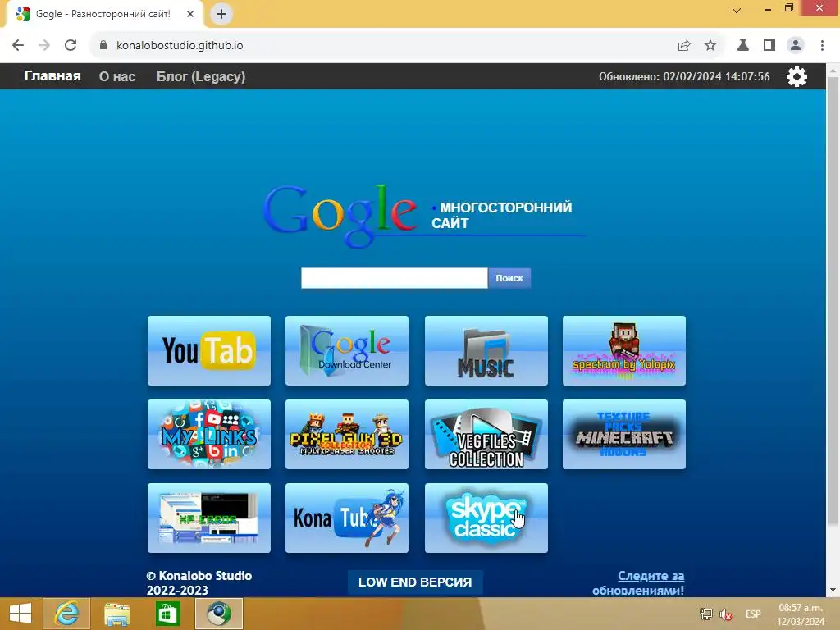This screenshot has width=840, height=630.
Task: Open the VegFiles Collection tile
Action: tap(486, 434)
